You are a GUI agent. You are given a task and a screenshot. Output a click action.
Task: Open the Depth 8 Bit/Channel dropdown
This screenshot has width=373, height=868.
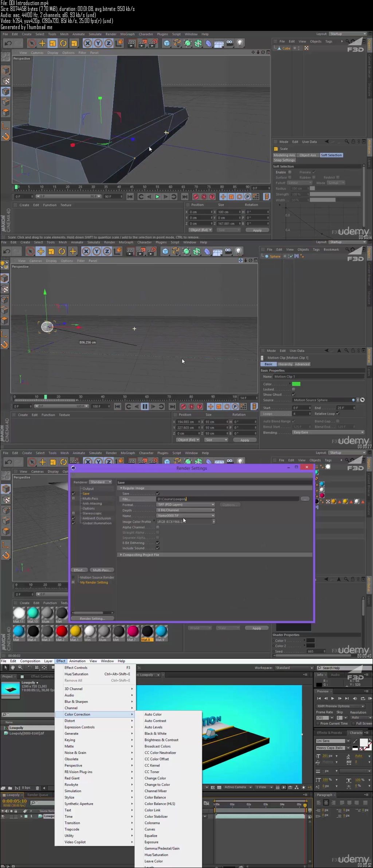[x=186, y=510]
